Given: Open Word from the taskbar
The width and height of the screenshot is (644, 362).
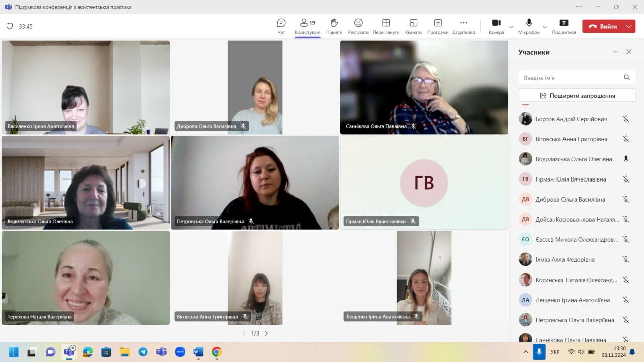Looking at the screenshot, I should point(198,352).
